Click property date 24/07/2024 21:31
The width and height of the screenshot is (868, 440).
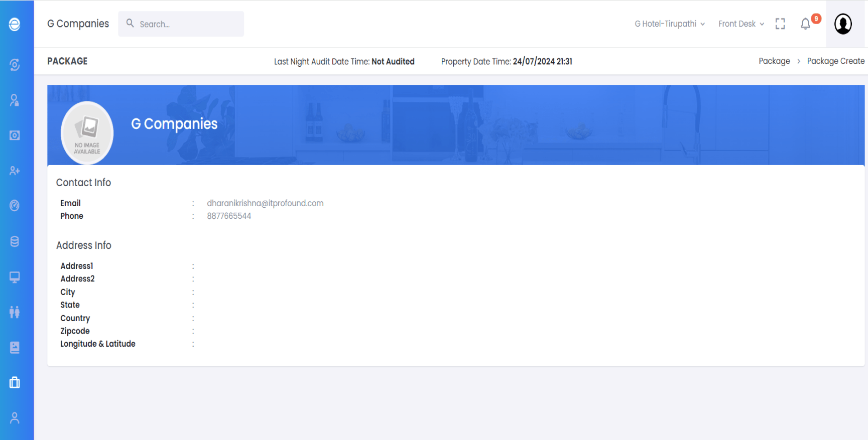coord(542,61)
